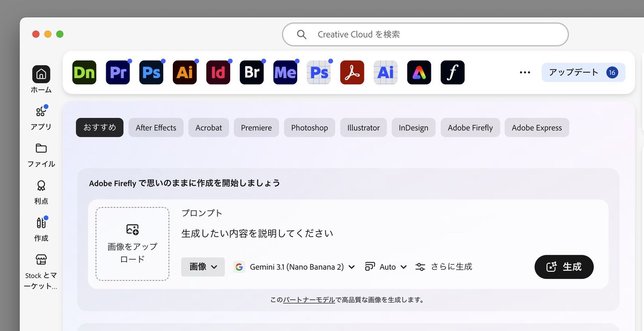The height and width of the screenshot is (331, 644).
Task: Open the Illustrator beta grid-style Ai icon
Action: click(x=386, y=73)
